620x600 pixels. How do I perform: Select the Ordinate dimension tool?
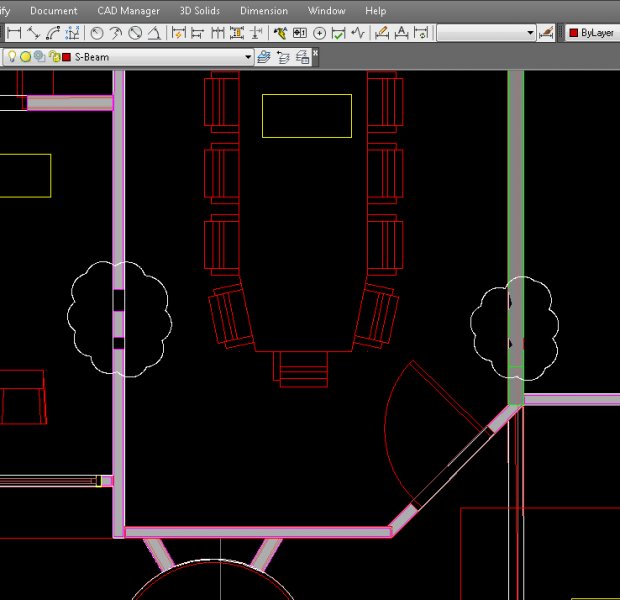pyautogui.click(x=72, y=33)
